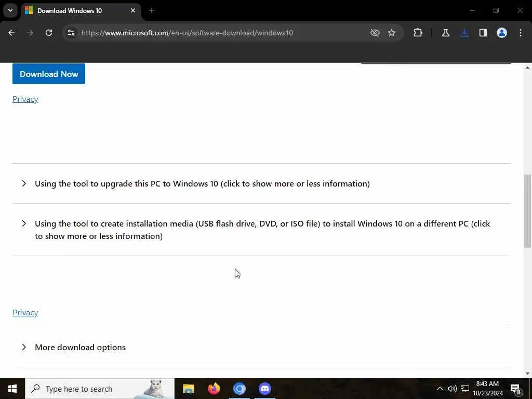This screenshot has height=399, width=532.
Task: Expand More download options chevron
Action: (24, 347)
